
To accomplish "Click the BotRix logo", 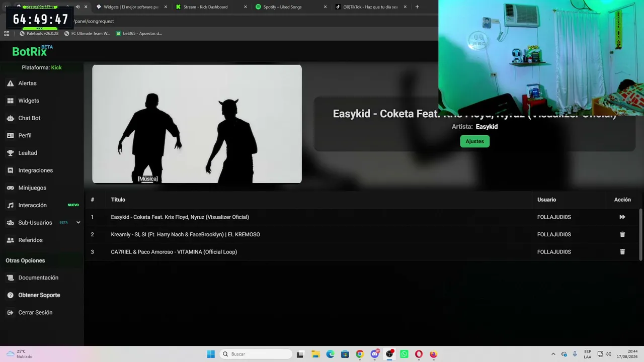I will [x=32, y=51].
